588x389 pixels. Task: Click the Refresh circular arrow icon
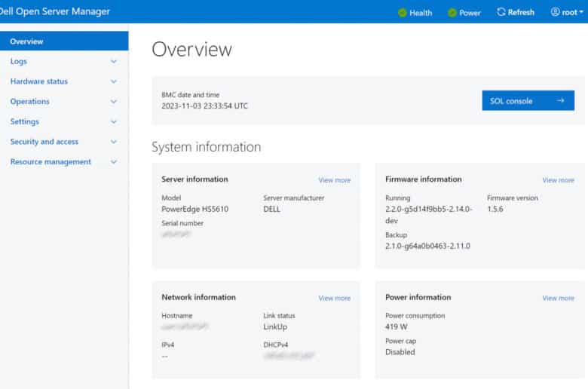tap(501, 12)
